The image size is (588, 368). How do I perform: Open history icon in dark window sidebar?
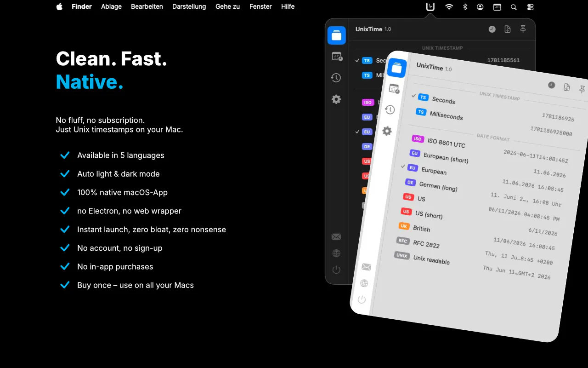tap(336, 78)
